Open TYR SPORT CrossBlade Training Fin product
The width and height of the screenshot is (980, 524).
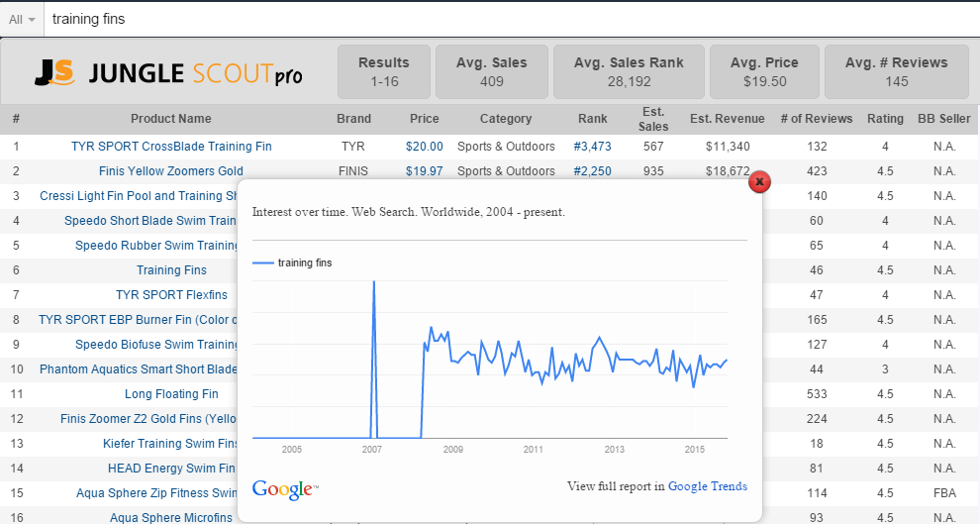171,147
